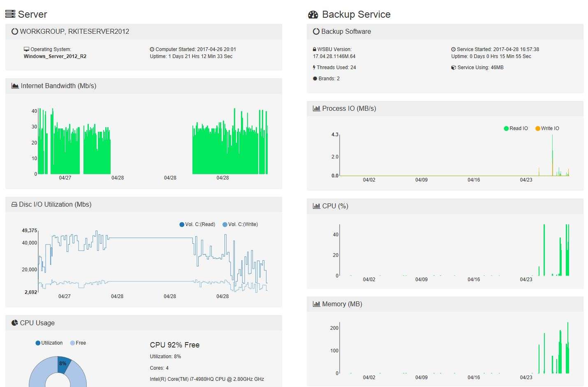Click the Intel(R) Core(TM) i7-4980HQ CPU text
This screenshot has width=588, height=387.
(x=207, y=379)
